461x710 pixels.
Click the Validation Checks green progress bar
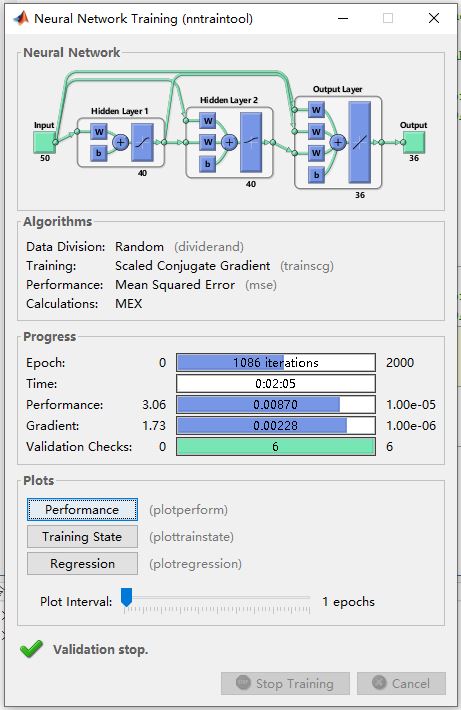[276, 446]
